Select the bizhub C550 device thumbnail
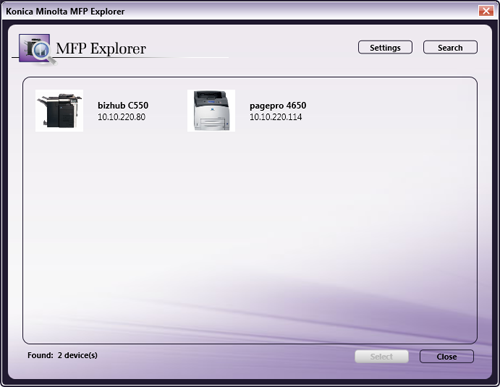Image resolution: width=500 pixels, height=387 pixels. (59, 111)
